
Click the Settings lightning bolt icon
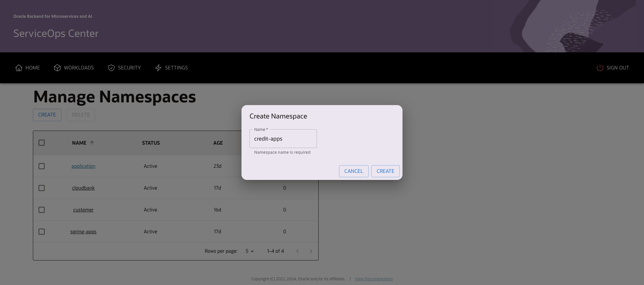158,68
